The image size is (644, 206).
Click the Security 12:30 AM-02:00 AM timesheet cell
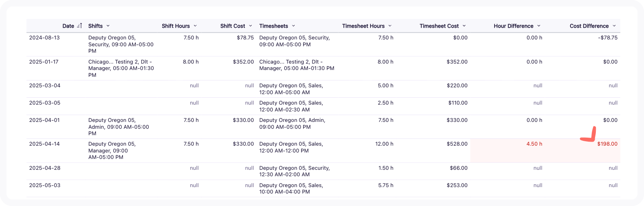tap(294, 171)
